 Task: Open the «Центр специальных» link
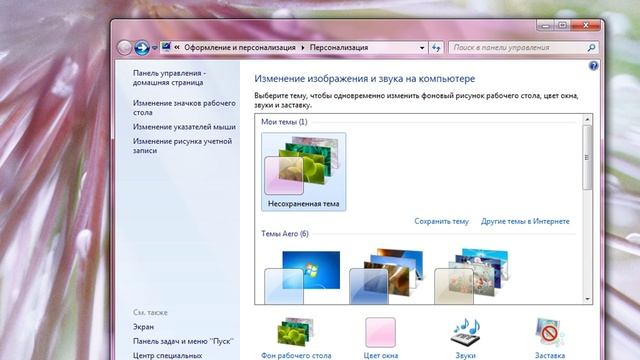click(167, 356)
